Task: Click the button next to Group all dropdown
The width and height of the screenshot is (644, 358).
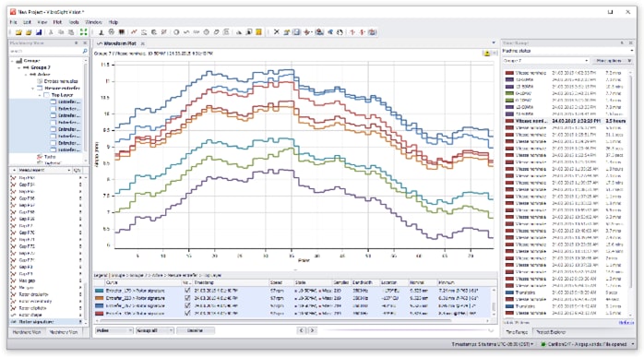Action: pos(196,330)
